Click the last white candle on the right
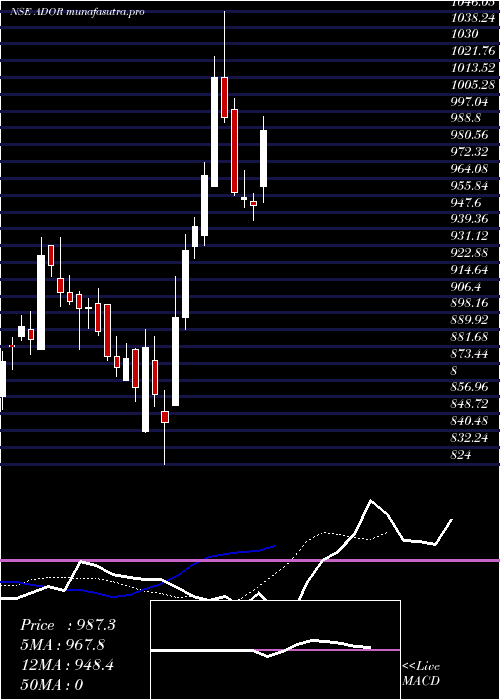Viewport: 500px width, 700px height. pyautogui.click(x=263, y=158)
